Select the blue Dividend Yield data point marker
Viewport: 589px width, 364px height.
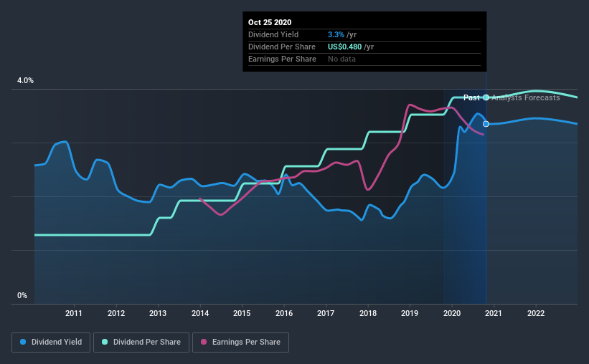486,124
